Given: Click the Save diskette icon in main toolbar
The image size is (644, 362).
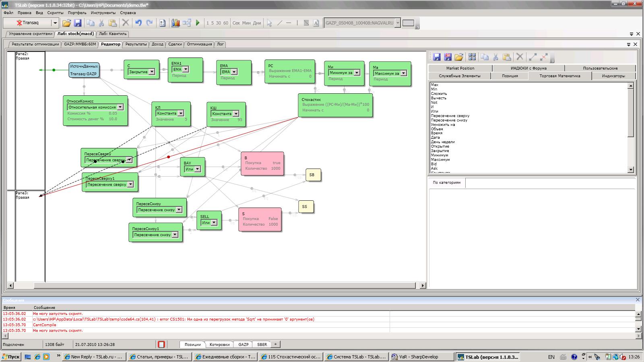Looking at the screenshot, I should tap(78, 23).
